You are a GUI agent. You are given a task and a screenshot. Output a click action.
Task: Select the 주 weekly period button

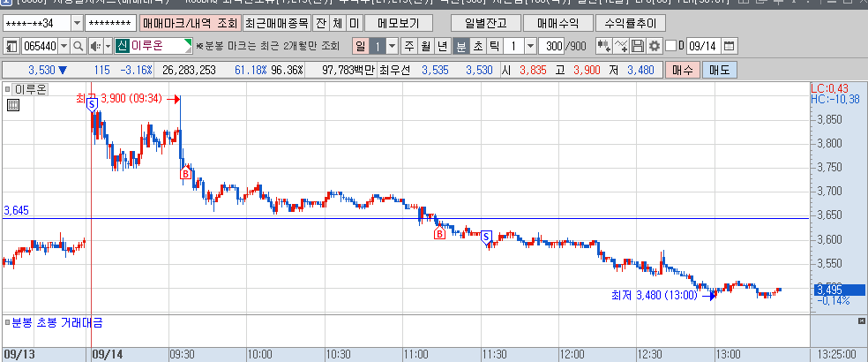408,46
